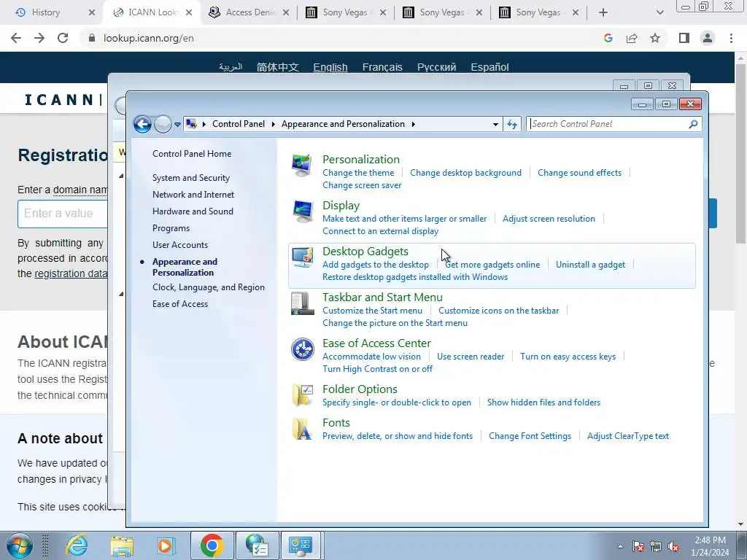Open the green globe checklist taskbar app

pyautogui.click(x=257, y=545)
